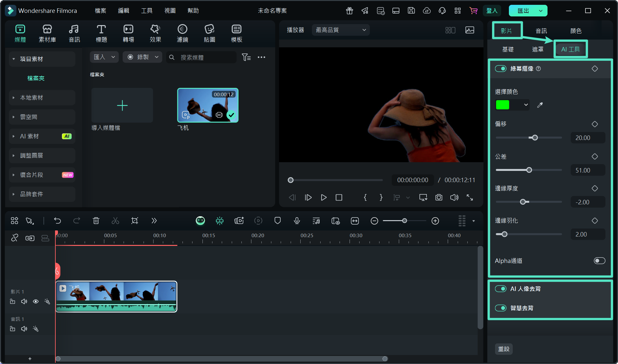Open the 標題 titles tab

click(101, 34)
